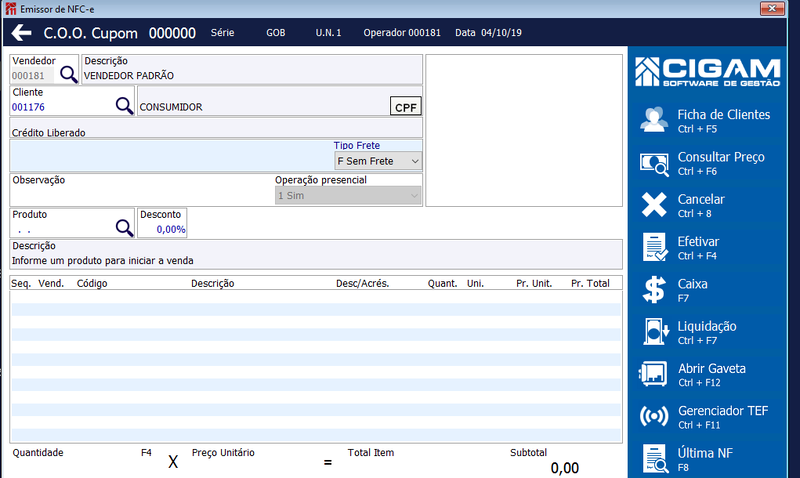Click the Gerenciador TEF label
The width and height of the screenshot is (800, 478).
pos(723,411)
